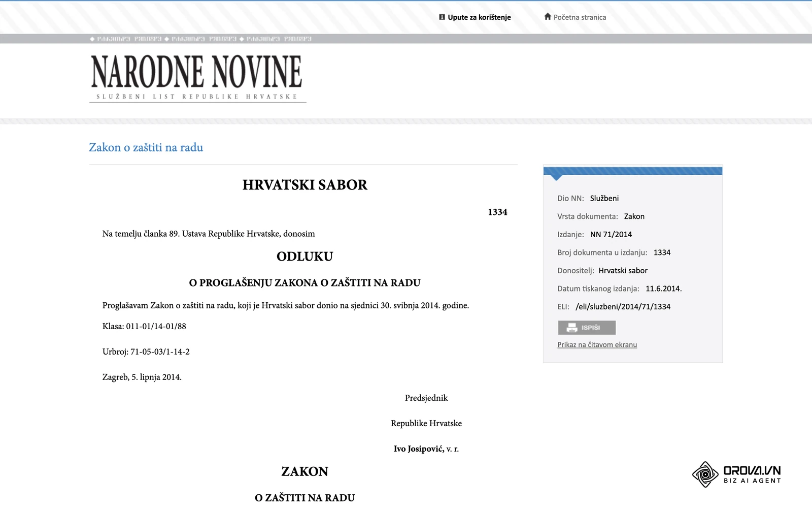Image resolution: width=812 pixels, height=508 pixels.
Task: Click the Narodne Novine logo
Action: coord(197,78)
